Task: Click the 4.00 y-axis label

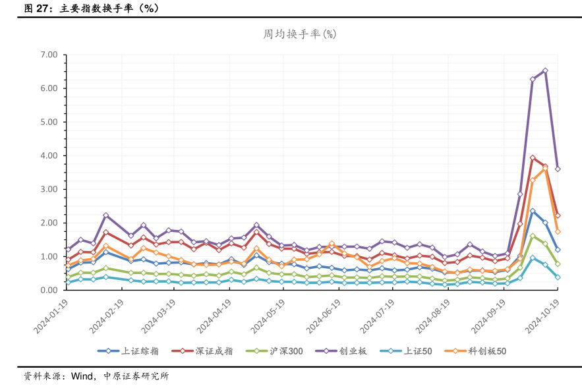Action: 49,155
